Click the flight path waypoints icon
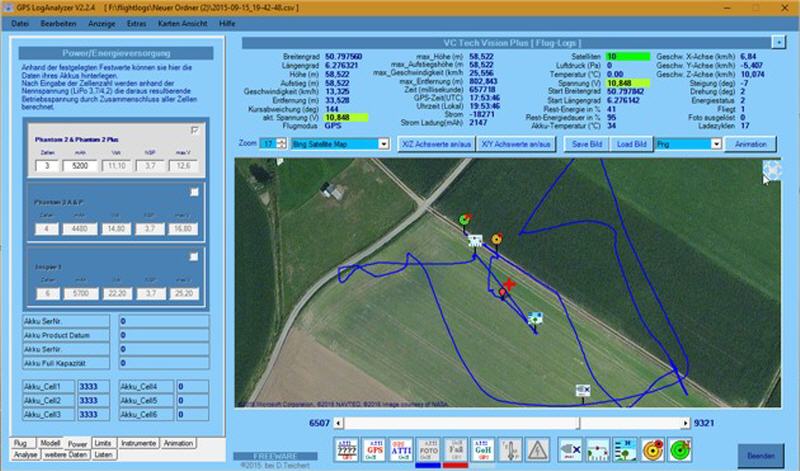The width and height of the screenshot is (800, 471). 598,450
